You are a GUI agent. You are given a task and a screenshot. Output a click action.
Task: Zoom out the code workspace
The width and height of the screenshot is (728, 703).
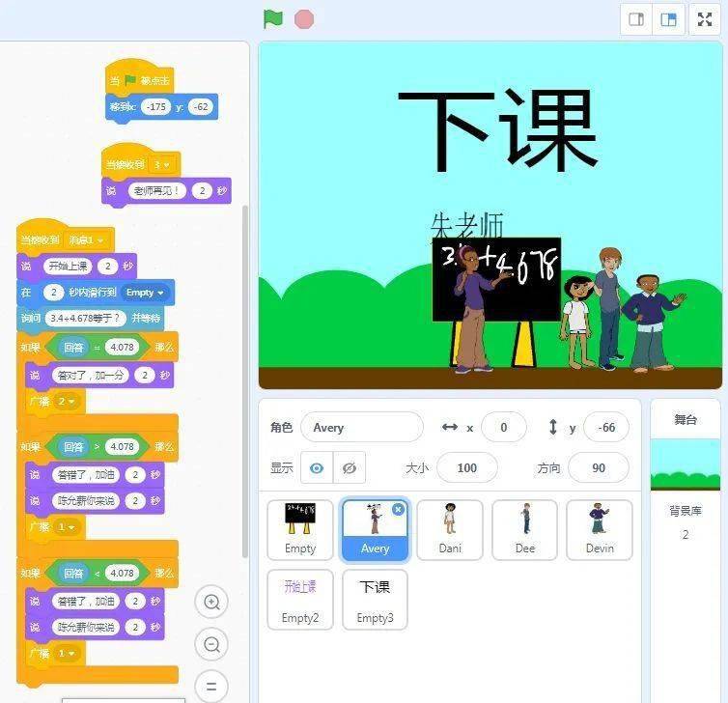210,644
